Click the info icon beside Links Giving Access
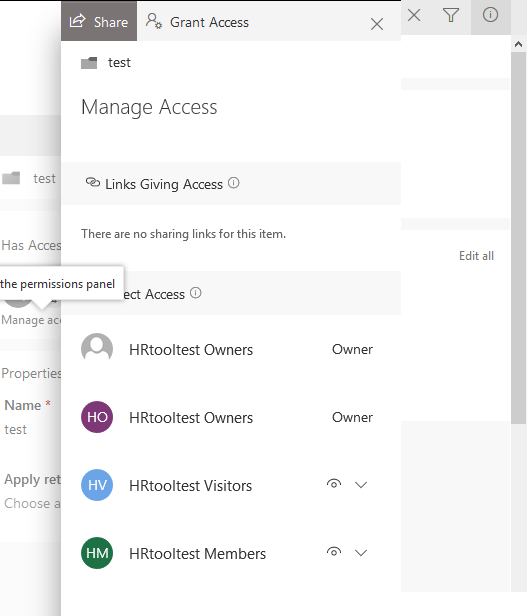The width and height of the screenshot is (532, 616). point(233,183)
